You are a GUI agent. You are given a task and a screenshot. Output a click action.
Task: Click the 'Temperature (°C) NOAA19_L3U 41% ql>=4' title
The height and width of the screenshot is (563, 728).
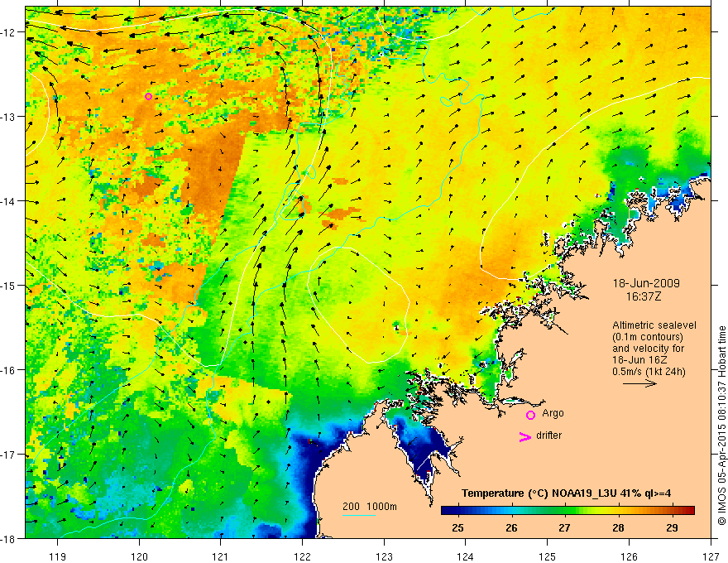coord(566,493)
